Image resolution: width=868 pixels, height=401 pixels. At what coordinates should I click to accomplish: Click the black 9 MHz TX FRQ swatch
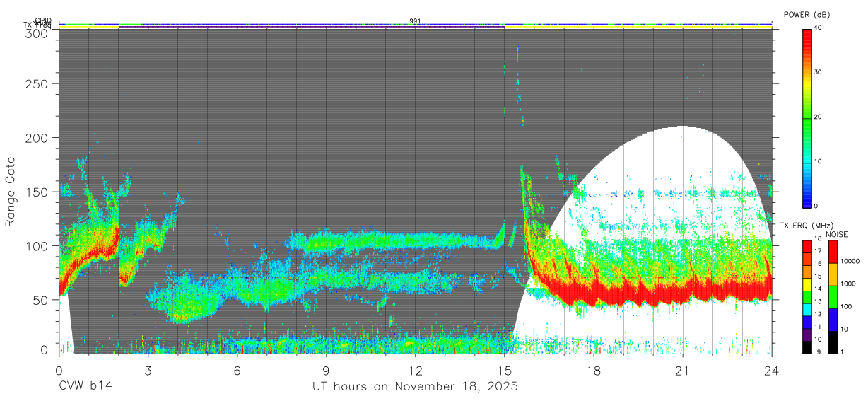pos(807,347)
